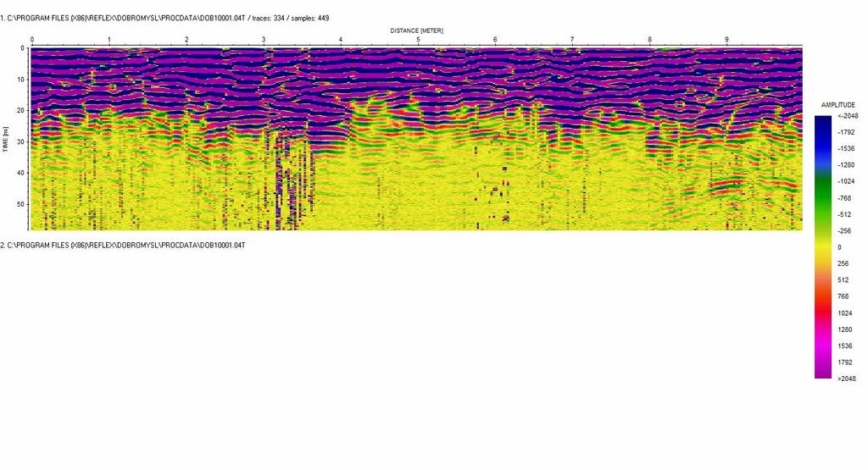Screen dimensions: 868x470
Task: Click the dark blue top of amplitude color bar
Action: point(823,123)
